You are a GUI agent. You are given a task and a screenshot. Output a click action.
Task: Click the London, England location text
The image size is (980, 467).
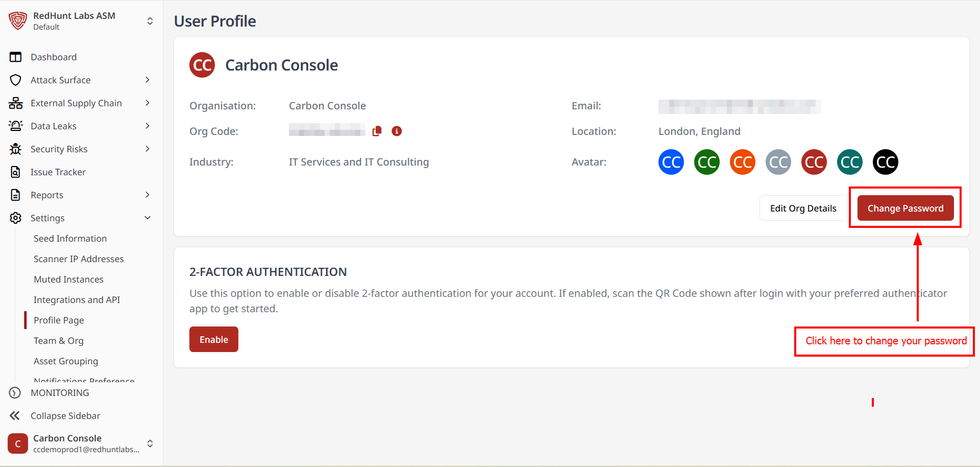point(699,131)
